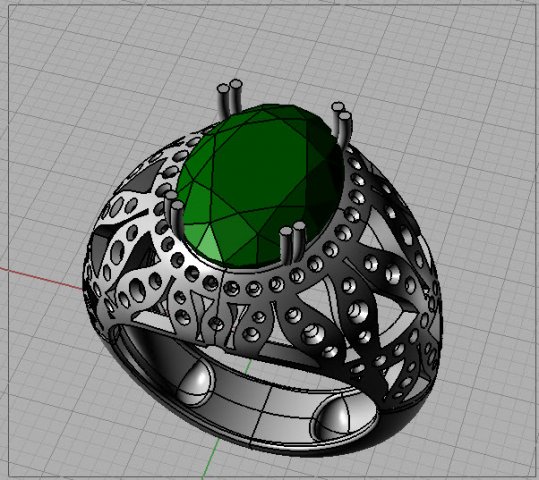Click the green Y-axis line below the ring
This screenshot has height=480, width=539.
coord(209,459)
